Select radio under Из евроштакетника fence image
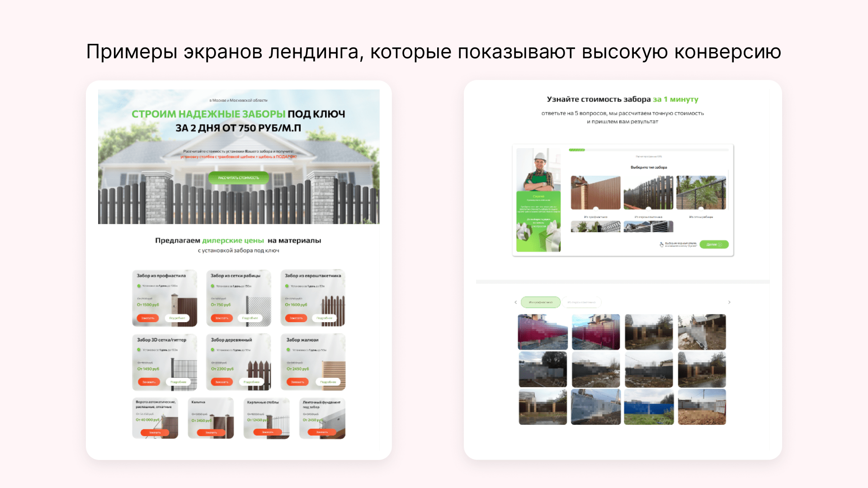This screenshot has height=488, width=868. click(x=648, y=209)
